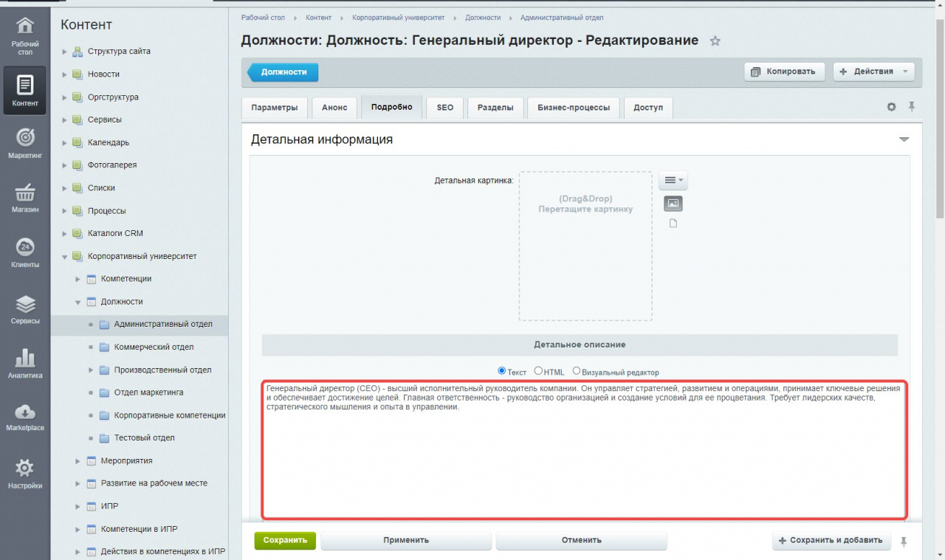945x560 pixels.
Task: Click the Отдел маркетинга folder icon
Action: (103, 393)
